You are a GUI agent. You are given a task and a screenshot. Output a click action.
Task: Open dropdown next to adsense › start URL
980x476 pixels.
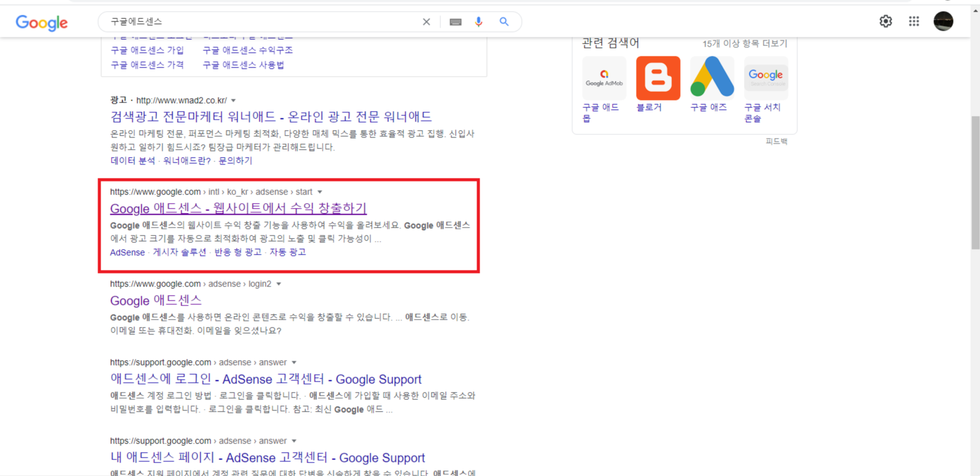point(320,192)
